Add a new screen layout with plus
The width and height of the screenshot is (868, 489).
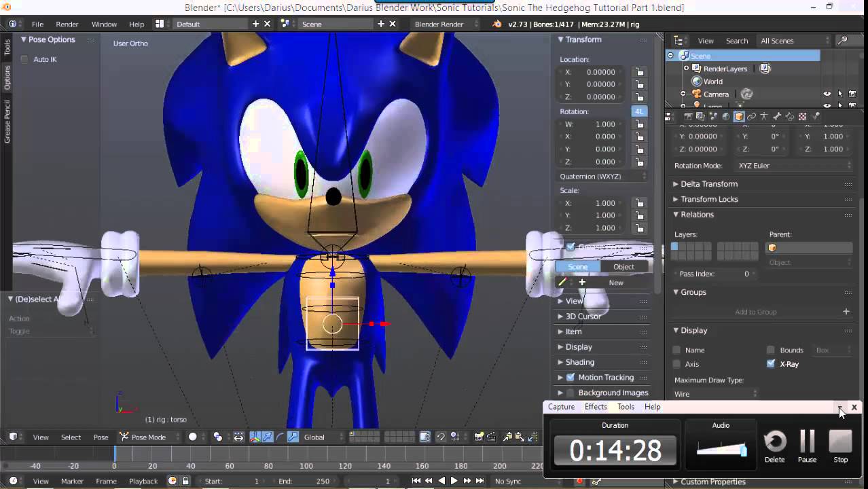256,24
